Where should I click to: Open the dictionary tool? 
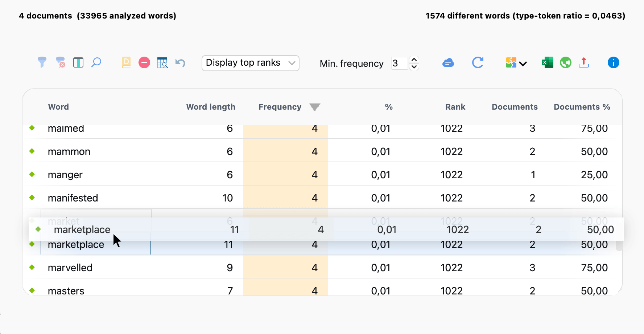tap(126, 62)
